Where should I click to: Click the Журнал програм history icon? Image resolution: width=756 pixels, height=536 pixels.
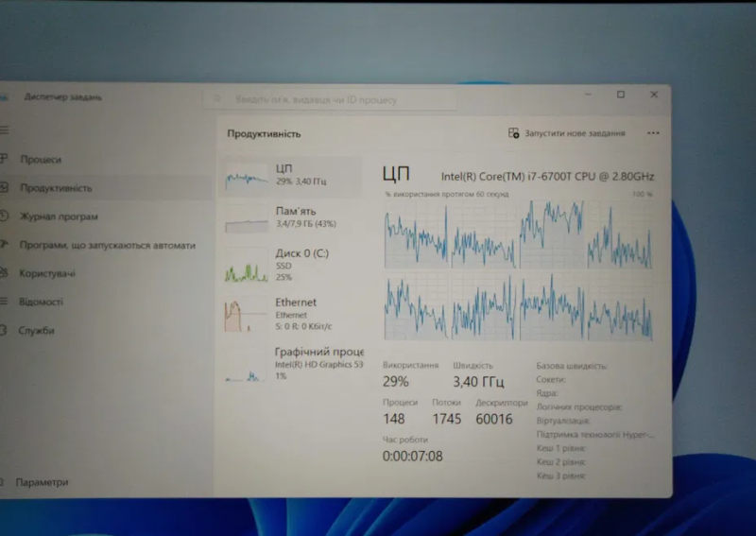[5, 216]
